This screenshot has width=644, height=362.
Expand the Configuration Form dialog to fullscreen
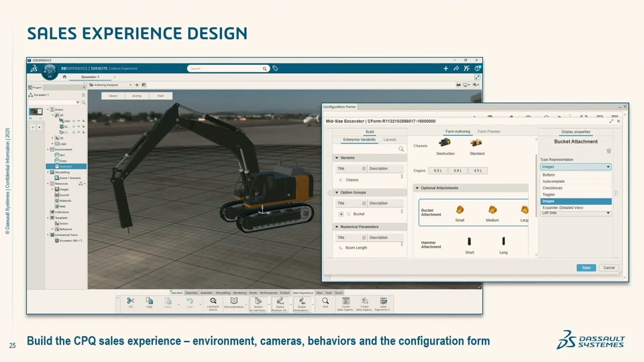point(611,121)
